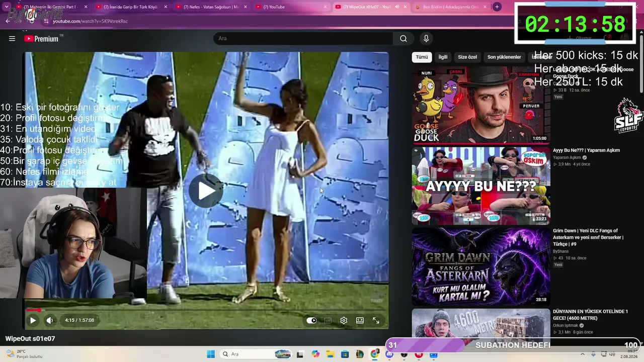Open Task View on the taskbar

coord(300,354)
